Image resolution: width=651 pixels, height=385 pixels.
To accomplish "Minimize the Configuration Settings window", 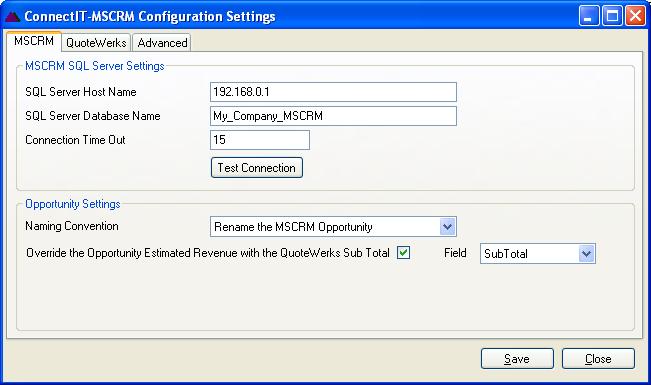I will pos(589,16).
